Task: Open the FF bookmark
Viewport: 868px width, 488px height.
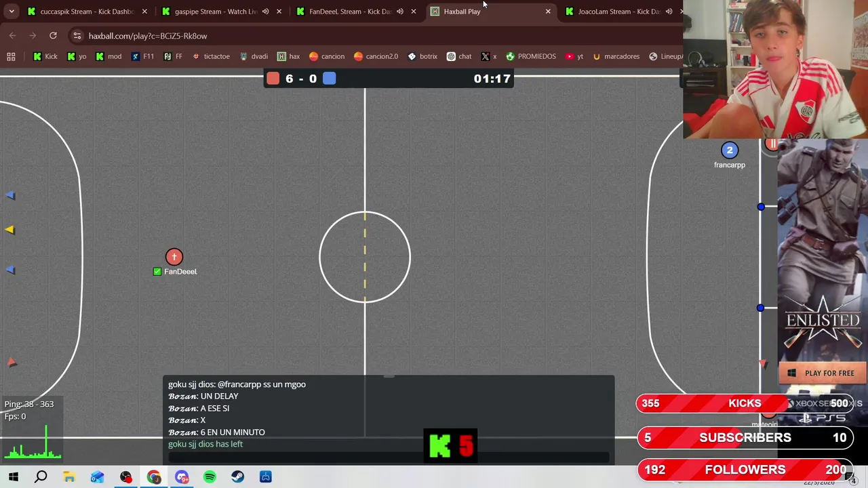Action: pos(173,56)
